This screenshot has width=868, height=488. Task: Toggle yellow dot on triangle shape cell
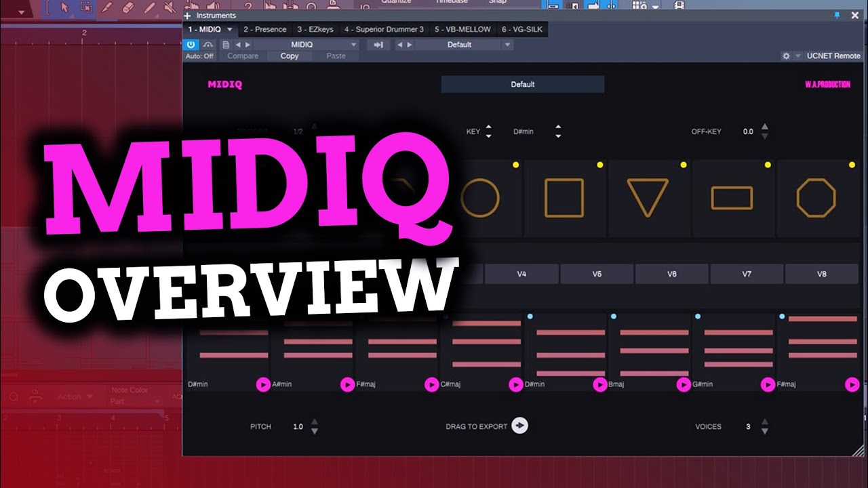point(684,165)
